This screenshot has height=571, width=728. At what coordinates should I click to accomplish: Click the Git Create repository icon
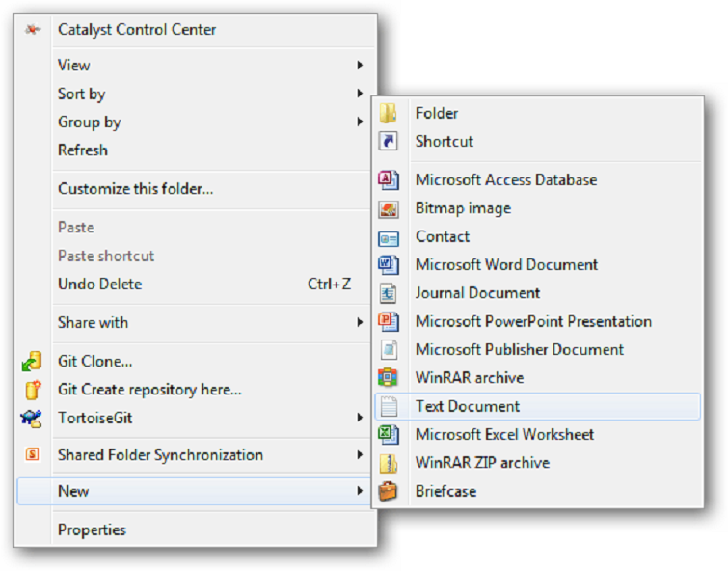coord(33,390)
